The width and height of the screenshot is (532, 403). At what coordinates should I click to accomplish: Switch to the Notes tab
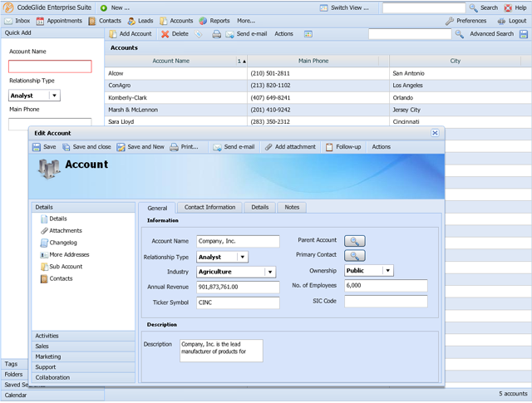tap(292, 207)
